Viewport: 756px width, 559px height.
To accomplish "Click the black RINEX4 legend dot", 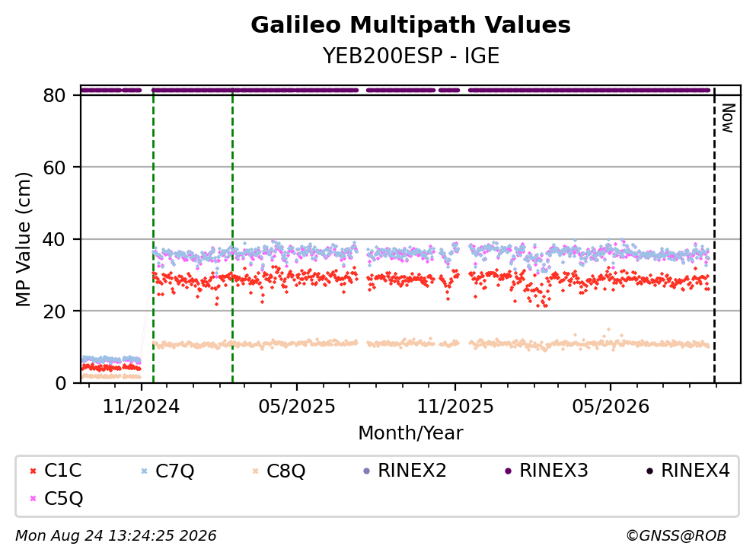I will click(649, 471).
